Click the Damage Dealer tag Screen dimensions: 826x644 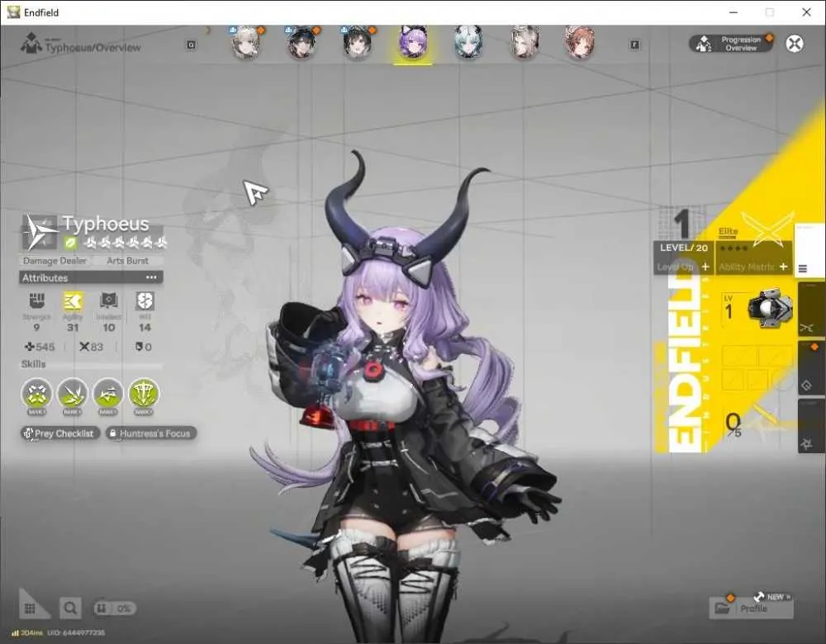click(x=55, y=261)
